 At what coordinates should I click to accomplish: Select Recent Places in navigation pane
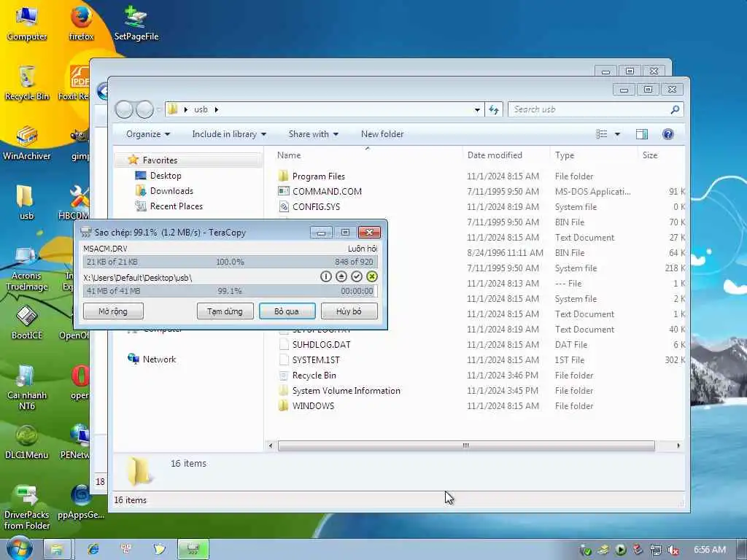coord(177,206)
